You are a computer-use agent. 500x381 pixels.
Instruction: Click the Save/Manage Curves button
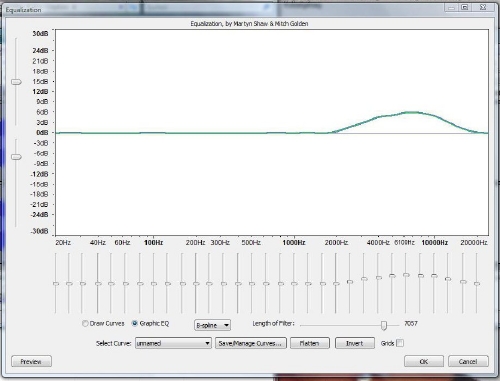click(x=251, y=343)
